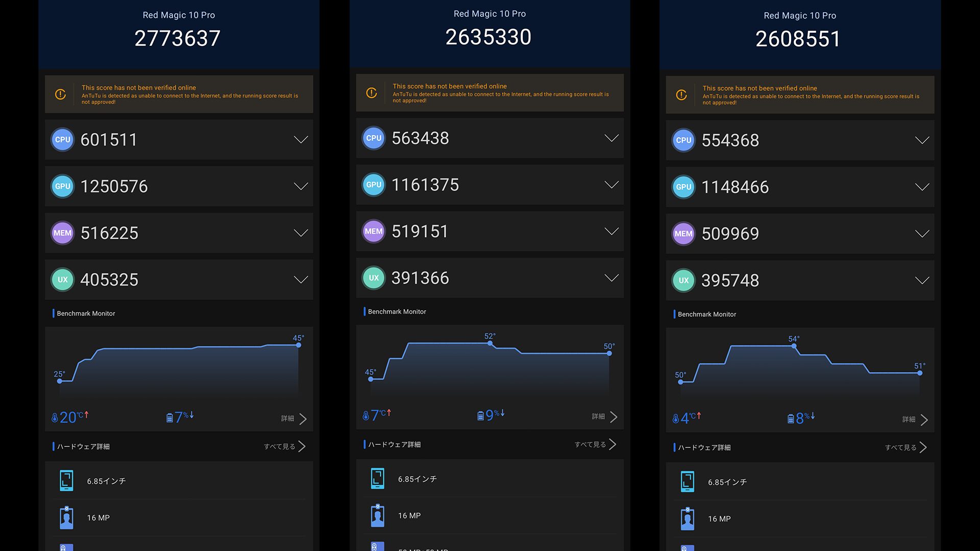Click total score 2635330
980x551 pixels.
pos(488,37)
